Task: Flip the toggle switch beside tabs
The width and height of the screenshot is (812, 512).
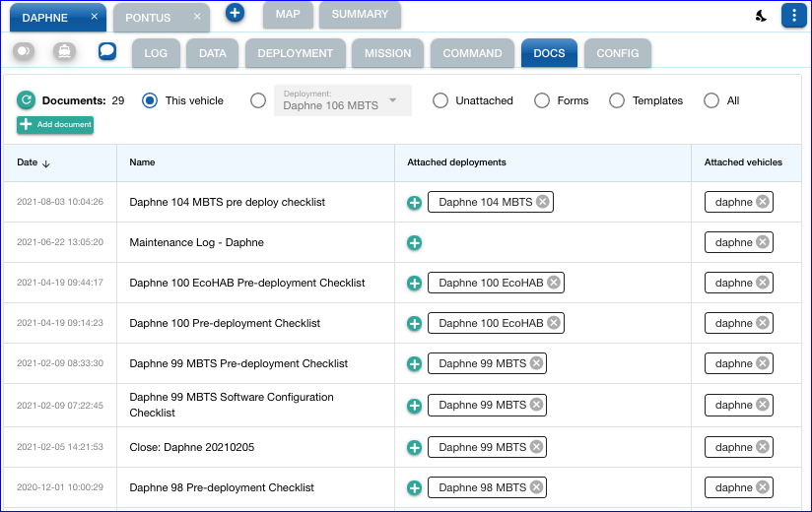Action: tap(25, 52)
